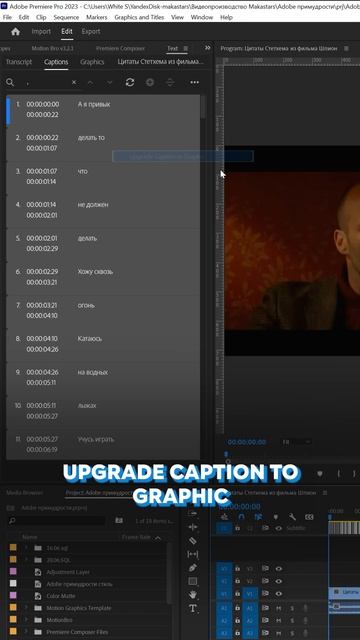Select the Razor tool

[193, 541]
